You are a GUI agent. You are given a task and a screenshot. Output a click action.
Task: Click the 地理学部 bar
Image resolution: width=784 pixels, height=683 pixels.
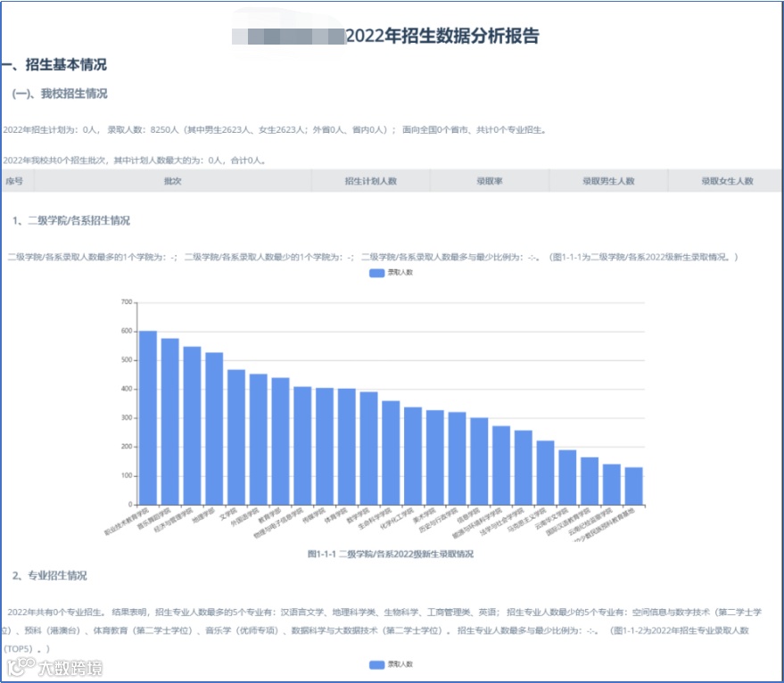pyautogui.click(x=214, y=429)
